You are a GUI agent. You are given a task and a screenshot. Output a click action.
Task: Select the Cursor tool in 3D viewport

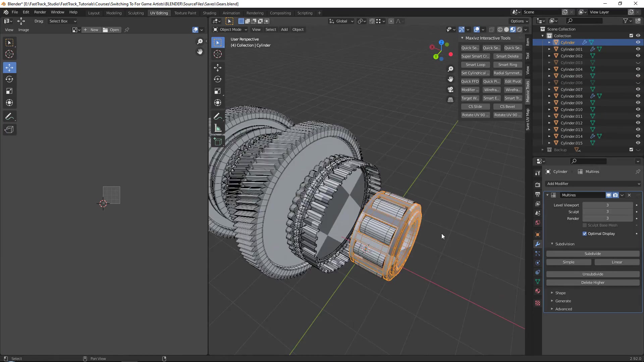click(x=218, y=54)
